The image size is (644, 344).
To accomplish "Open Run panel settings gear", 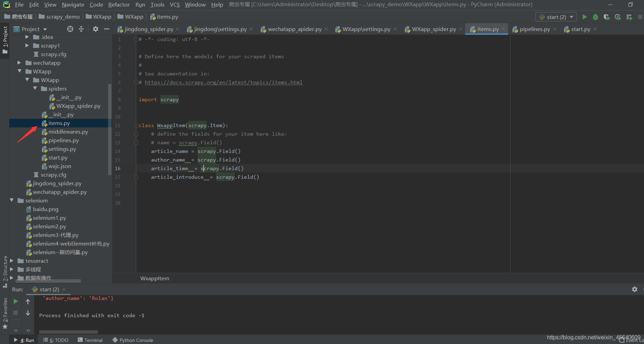I will 635,289.
